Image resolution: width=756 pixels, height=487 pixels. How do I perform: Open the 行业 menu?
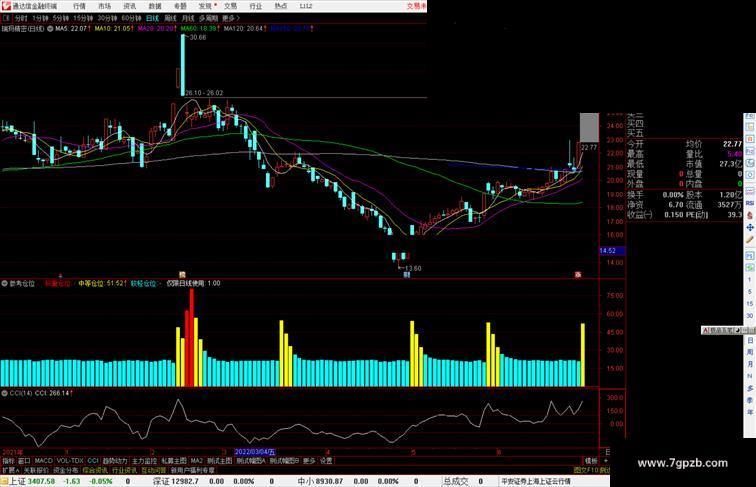(x=256, y=6)
